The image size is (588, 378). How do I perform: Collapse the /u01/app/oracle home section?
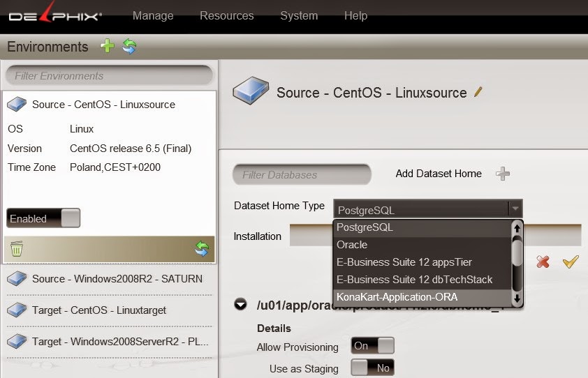[240, 304]
